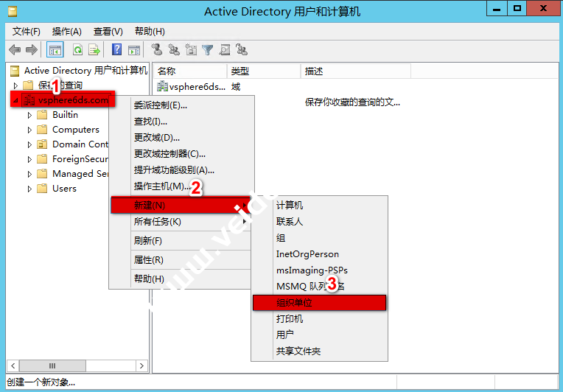Select 联系人 in the New submenu
Viewport: 563px width, 392px height.
pos(320,222)
